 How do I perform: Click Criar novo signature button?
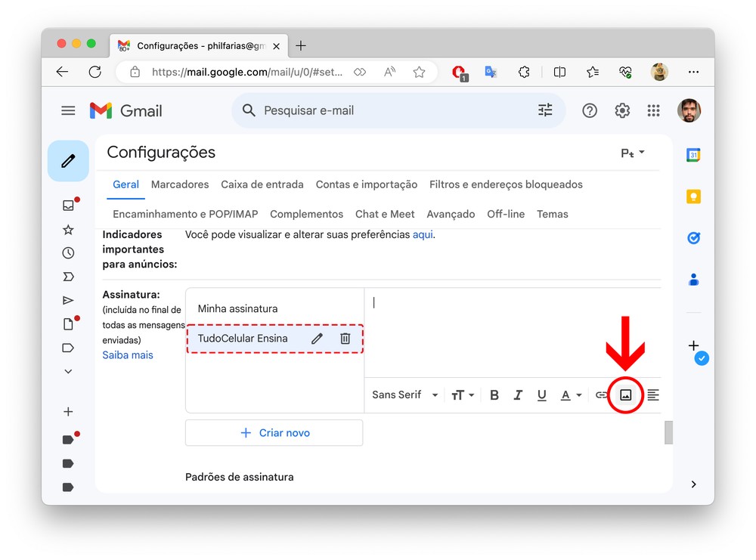click(274, 433)
